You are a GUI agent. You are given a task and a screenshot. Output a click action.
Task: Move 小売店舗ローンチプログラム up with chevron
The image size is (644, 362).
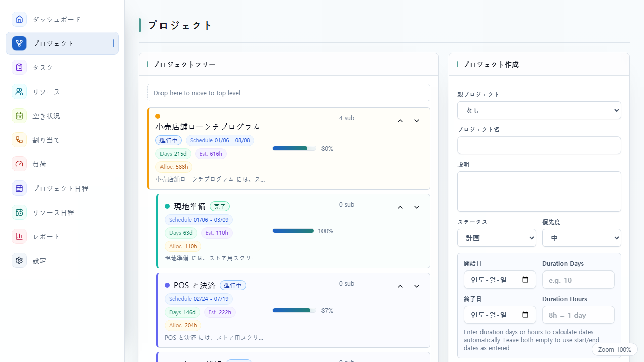400,121
